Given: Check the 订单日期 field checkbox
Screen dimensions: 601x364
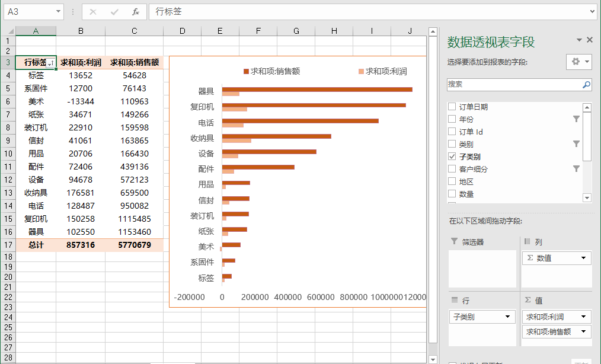Looking at the screenshot, I should click(x=452, y=107).
